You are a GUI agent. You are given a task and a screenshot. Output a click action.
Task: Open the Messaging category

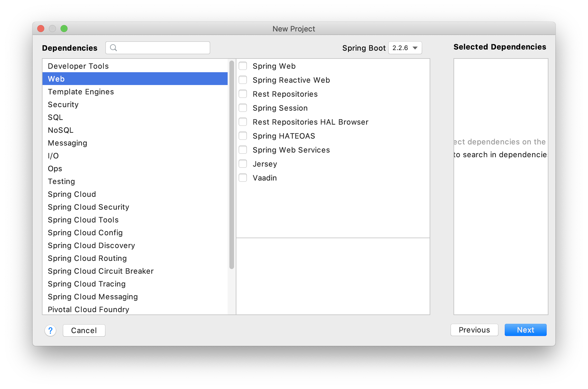pyautogui.click(x=135, y=143)
